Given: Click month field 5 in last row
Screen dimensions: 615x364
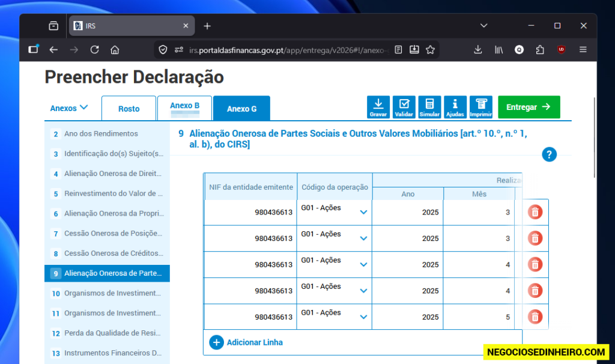Looking at the screenshot, I should 479,317.
